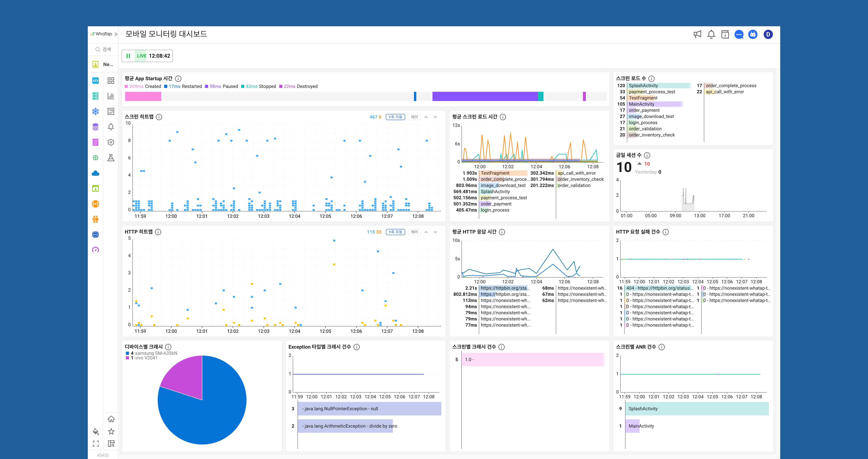The width and height of the screenshot is (868, 459).
Task: Click the megaphone announcement icon in header
Action: point(697,34)
